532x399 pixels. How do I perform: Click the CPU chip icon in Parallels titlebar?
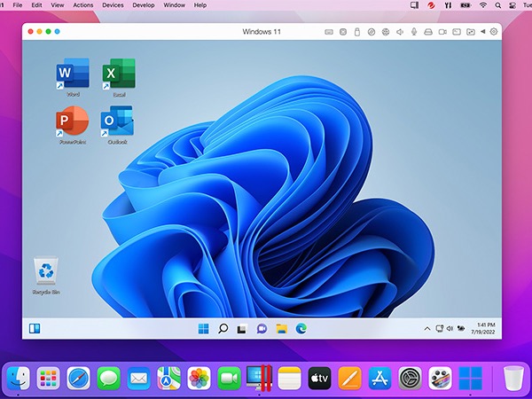pos(343,32)
